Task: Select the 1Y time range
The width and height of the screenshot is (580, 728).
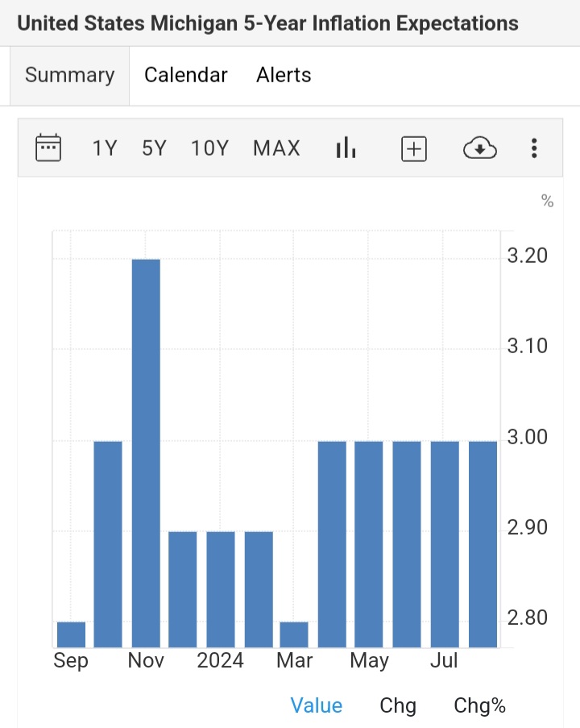Action: [105, 148]
